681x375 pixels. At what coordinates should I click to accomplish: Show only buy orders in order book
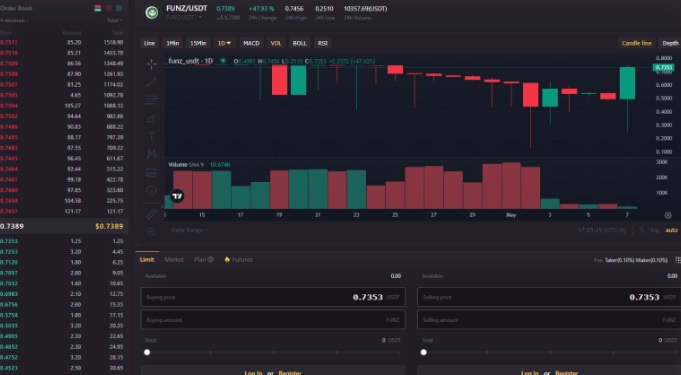click(x=119, y=8)
